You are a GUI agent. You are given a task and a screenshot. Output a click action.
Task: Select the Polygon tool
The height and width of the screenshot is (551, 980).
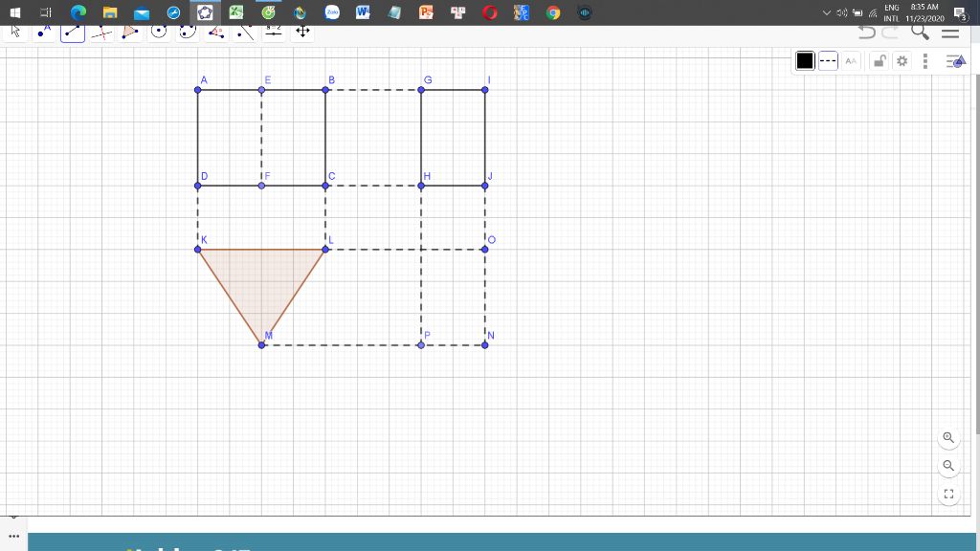coord(130,32)
